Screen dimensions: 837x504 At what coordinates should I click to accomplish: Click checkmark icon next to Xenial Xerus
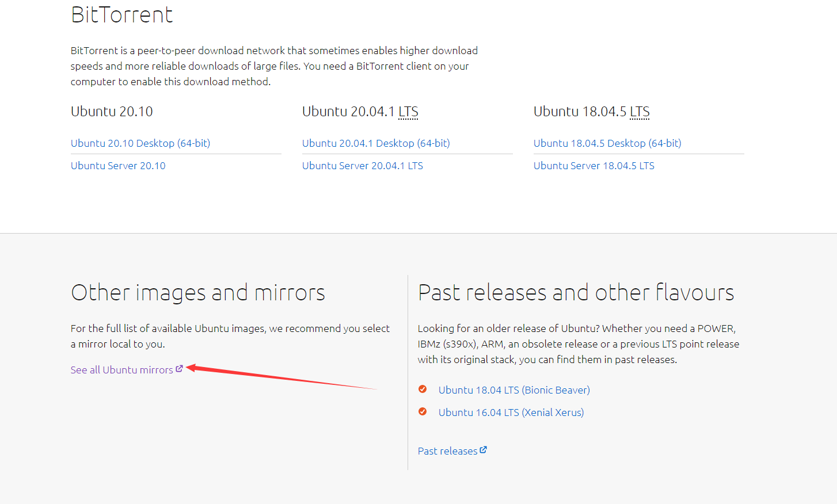(x=423, y=411)
